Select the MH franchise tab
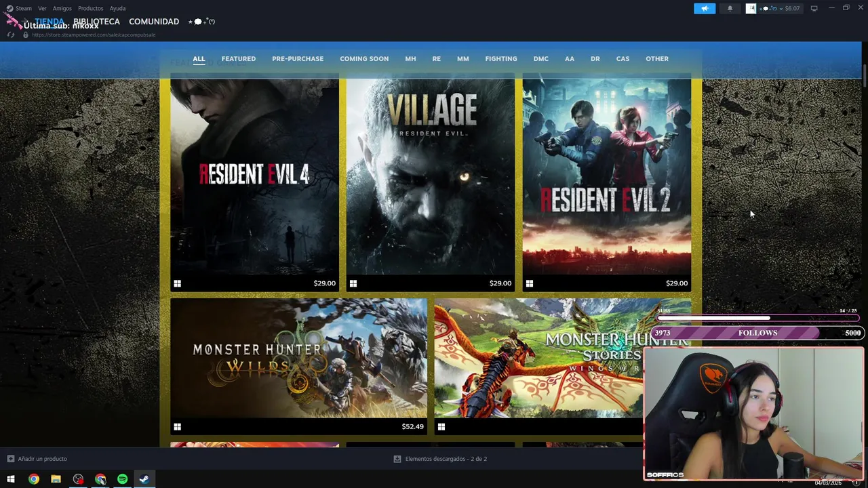Screen dimensions: 868x488 (410, 59)
